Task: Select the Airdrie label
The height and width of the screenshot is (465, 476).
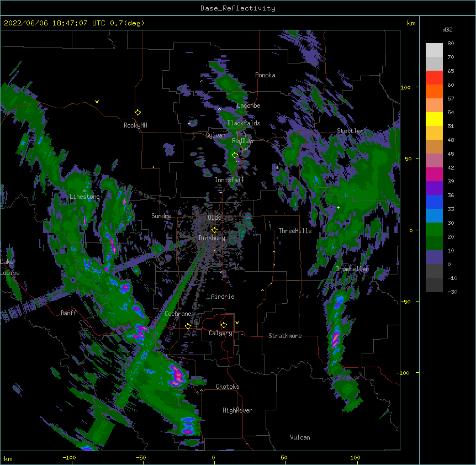Action: pyautogui.click(x=223, y=297)
